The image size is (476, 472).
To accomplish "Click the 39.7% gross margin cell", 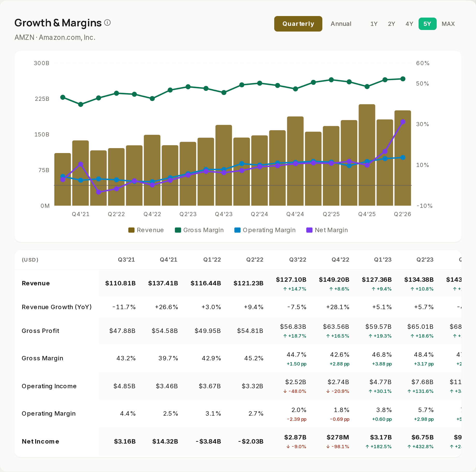I will coord(168,358).
